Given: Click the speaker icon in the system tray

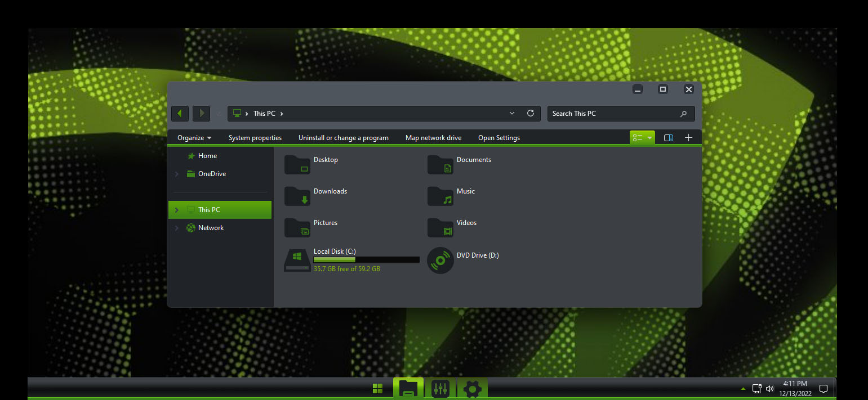Looking at the screenshot, I should [x=769, y=388].
